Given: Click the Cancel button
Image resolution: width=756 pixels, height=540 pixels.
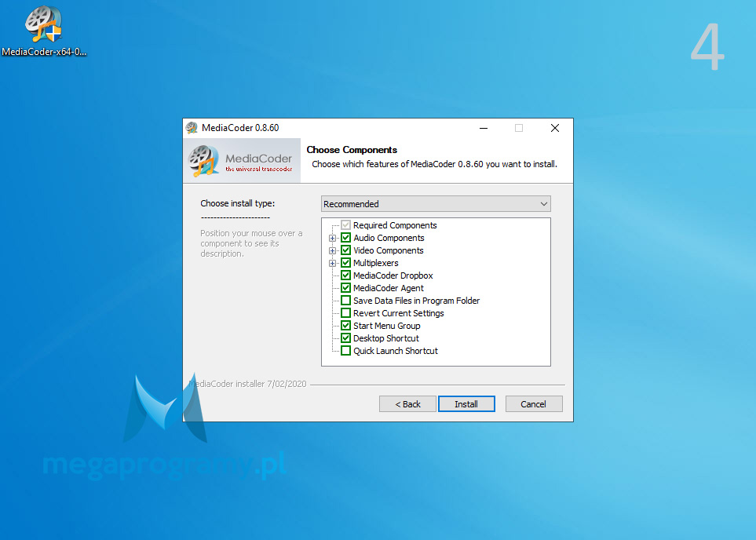Looking at the screenshot, I should click(533, 404).
